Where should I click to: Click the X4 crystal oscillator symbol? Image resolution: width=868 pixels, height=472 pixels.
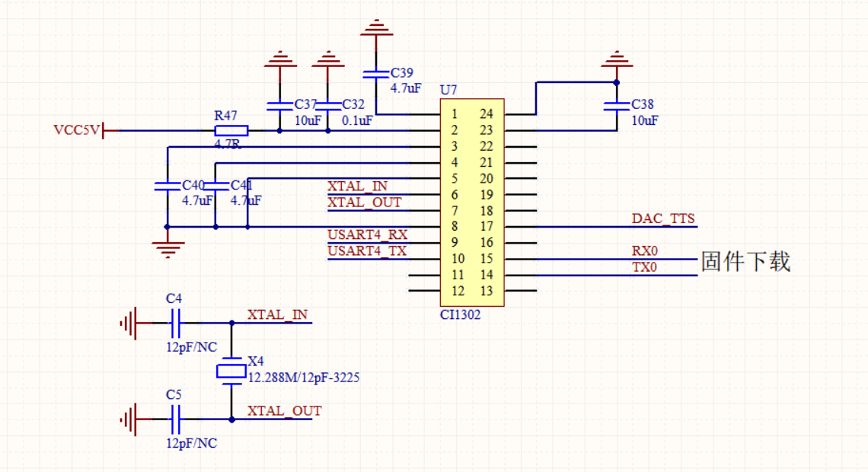pyautogui.click(x=231, y=371)
